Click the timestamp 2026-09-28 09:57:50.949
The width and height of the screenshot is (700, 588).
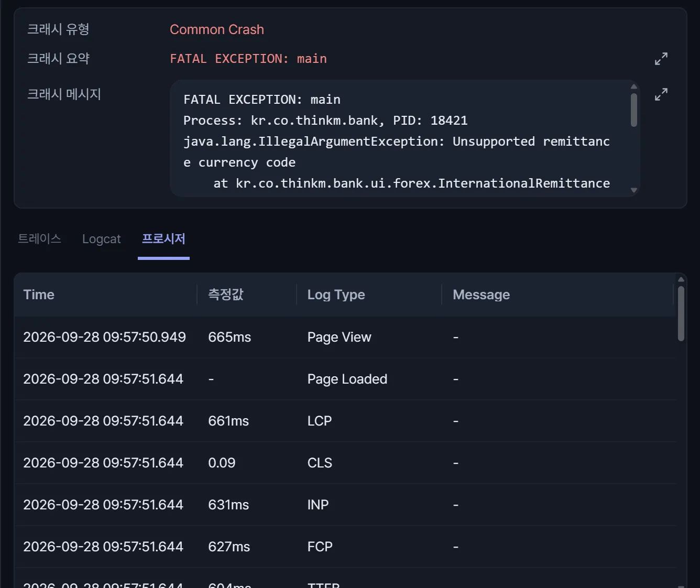pyautogui.click(x=104, y=337)
